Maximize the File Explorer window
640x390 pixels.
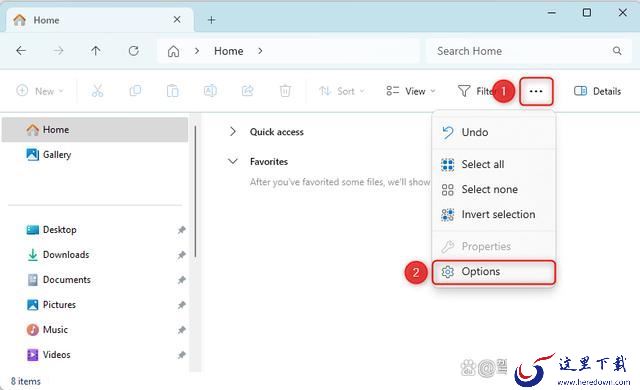[587, 13]
